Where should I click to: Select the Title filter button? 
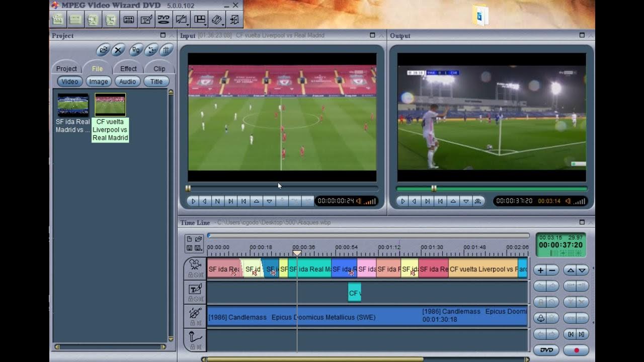(x=156, y=81)
